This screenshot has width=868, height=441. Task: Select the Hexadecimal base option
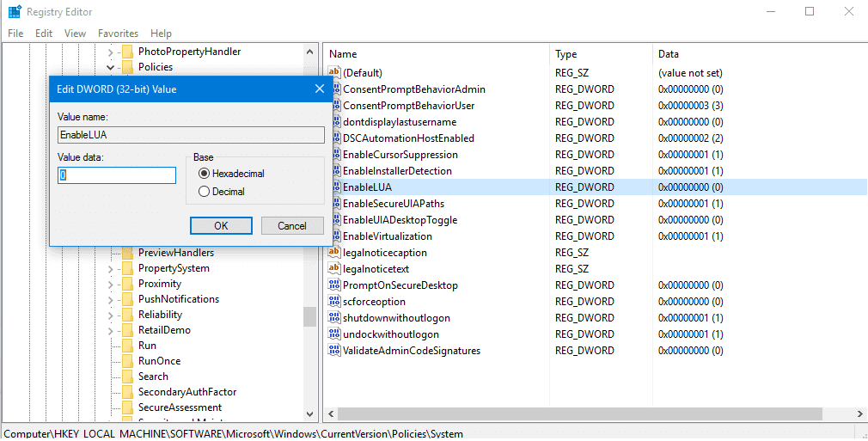[231, 174]
